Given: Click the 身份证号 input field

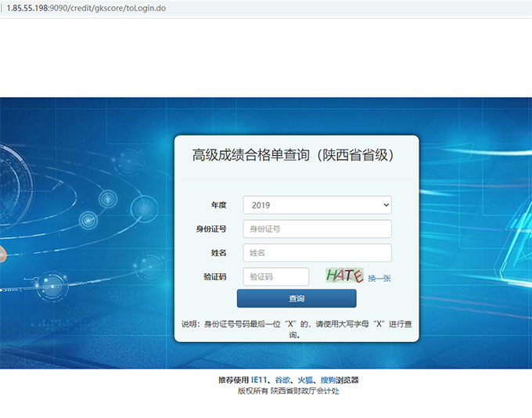Looking at the screenshot, I should coord(317,229).
